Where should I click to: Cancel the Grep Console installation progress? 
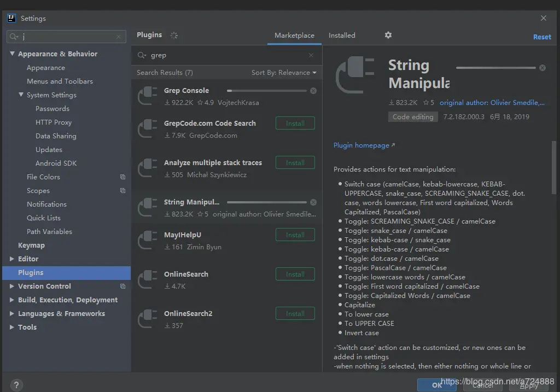(313, 91)
